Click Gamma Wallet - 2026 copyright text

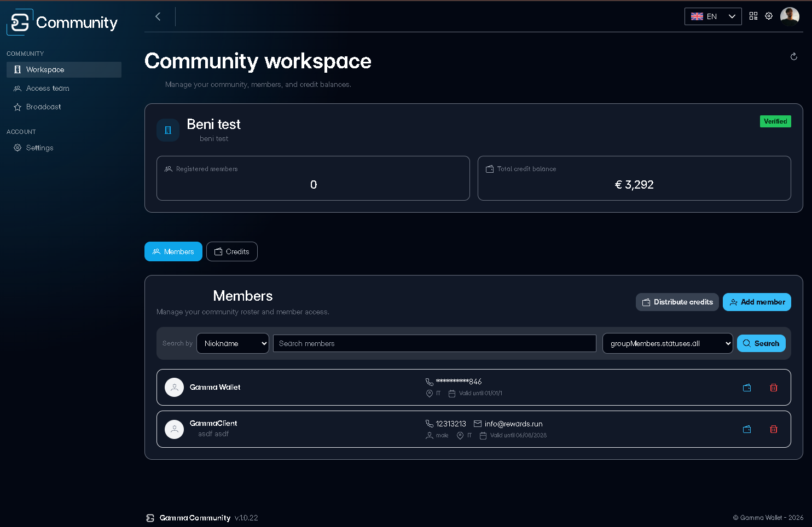tap(768, 518)
